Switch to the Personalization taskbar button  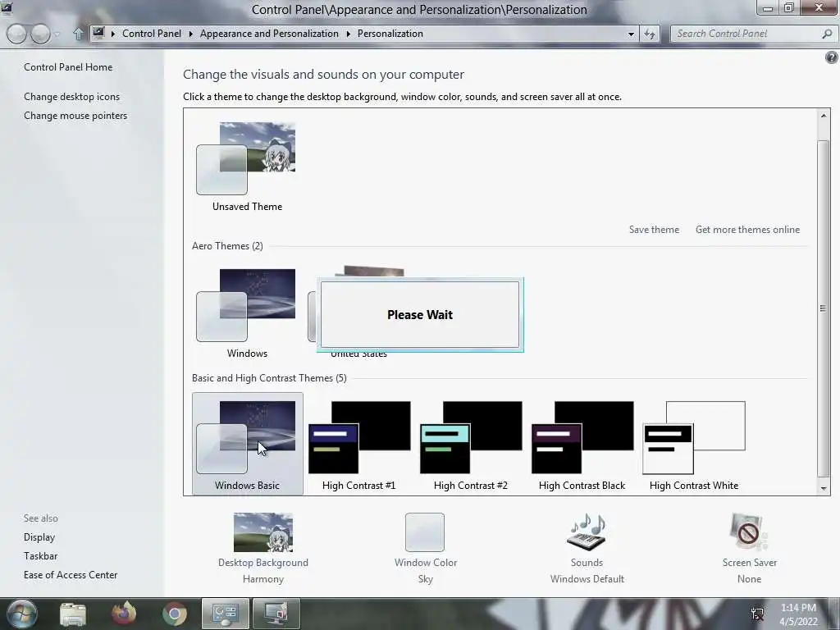click(x=276, y=614)
